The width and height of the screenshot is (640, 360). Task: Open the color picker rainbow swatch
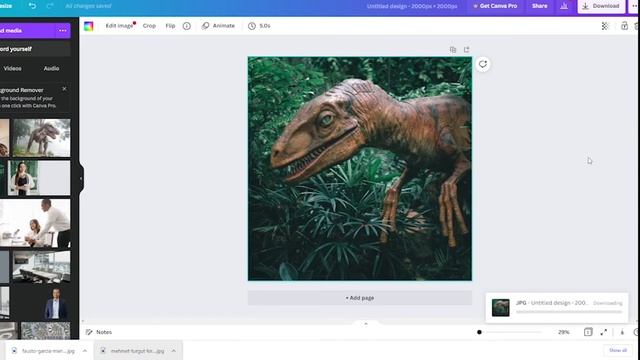click(x=89, y=26)
